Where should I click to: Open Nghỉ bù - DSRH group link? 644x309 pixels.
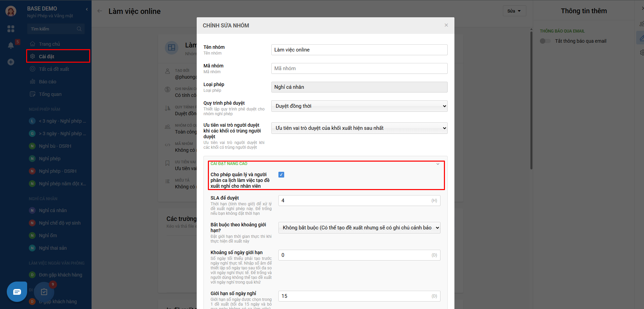pos(55,146)
